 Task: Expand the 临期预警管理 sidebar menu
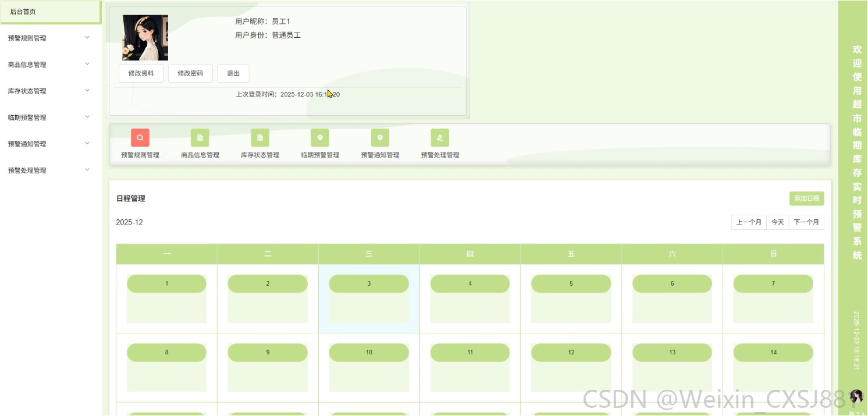point(51,118)
